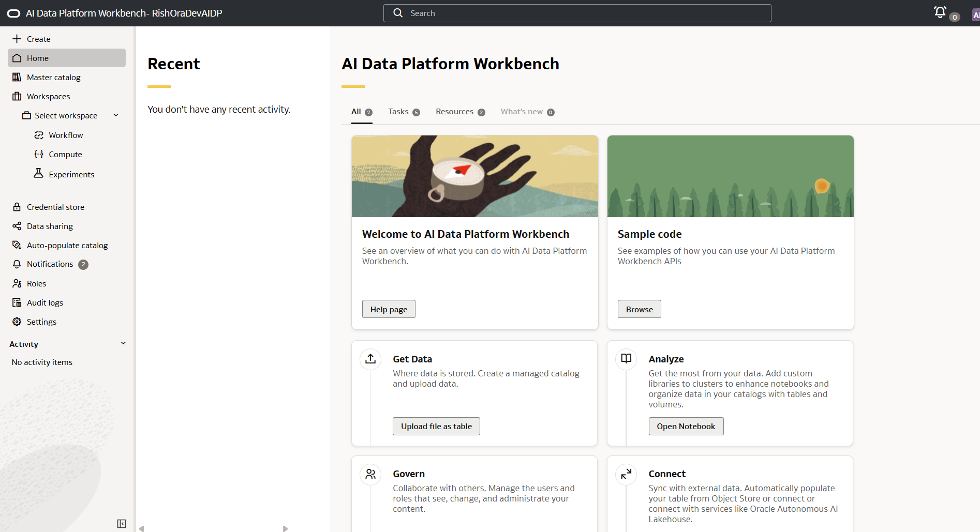Viewport: 980px width, 532px height.
Task: Open Master catalog via its book icon
Action: 17,77
